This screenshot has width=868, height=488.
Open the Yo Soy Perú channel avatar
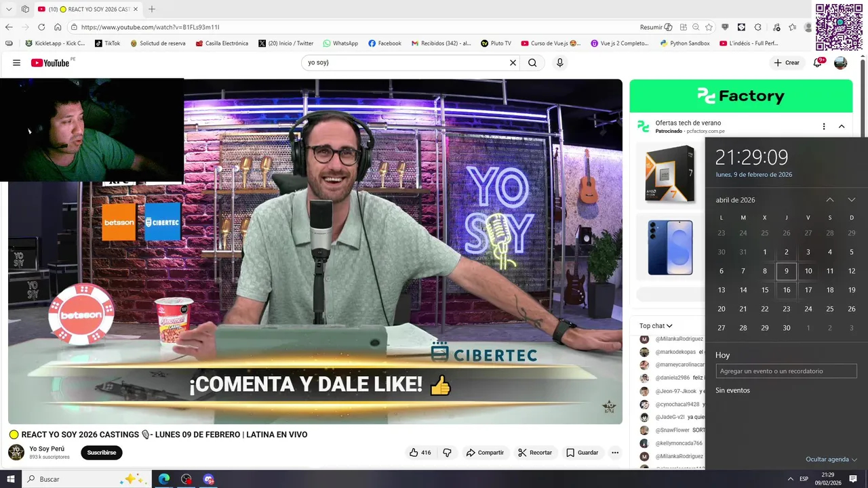pos(16,452)
